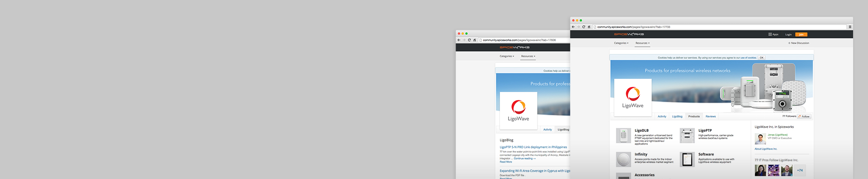
Task: Click the suited man's follower avatar
Action: 787,170
